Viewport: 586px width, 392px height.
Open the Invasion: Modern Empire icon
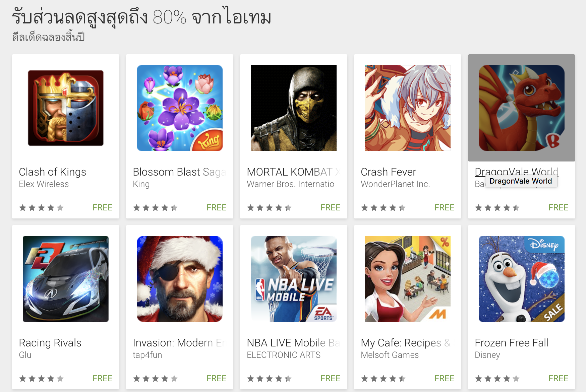pos(180,279)
